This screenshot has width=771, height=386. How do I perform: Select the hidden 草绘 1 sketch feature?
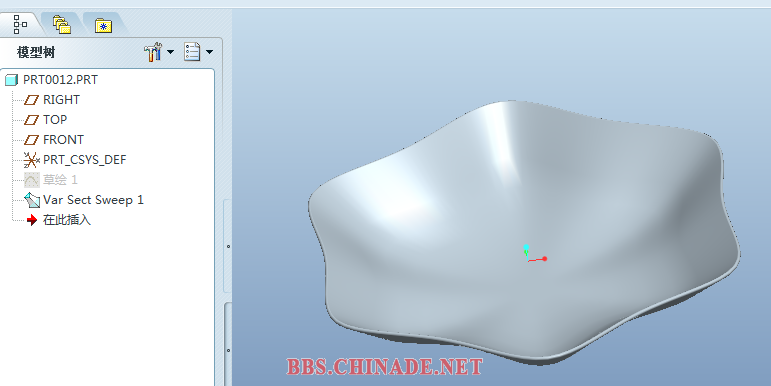(x=51, y=180)
